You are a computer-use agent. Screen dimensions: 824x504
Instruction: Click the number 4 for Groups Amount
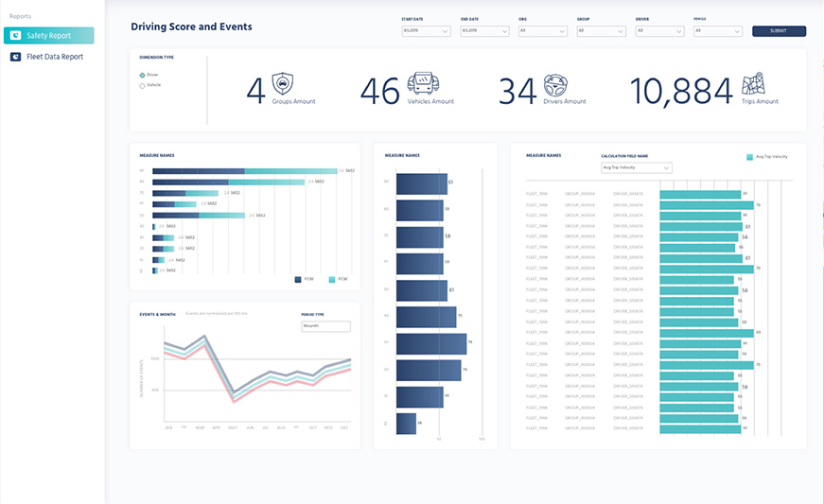256,92
